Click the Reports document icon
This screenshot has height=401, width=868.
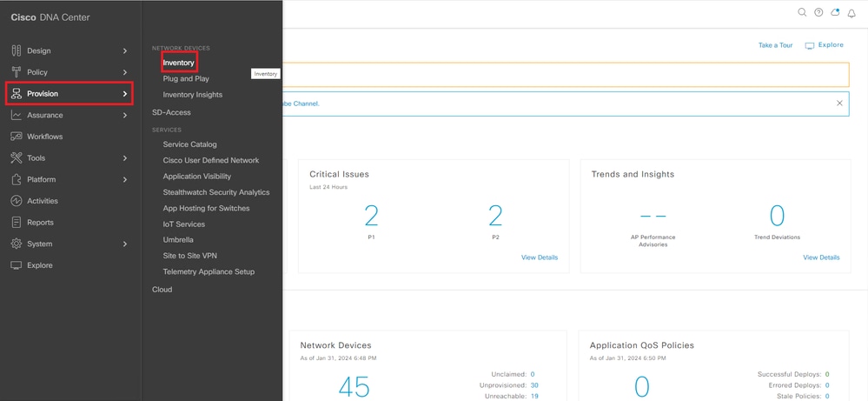pos(16,222)
